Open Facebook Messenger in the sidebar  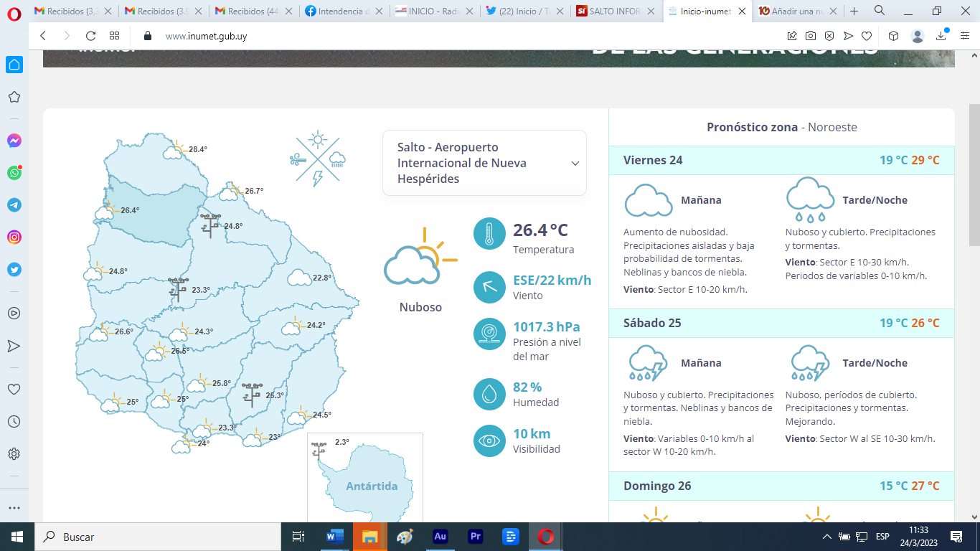click(x=14, y=141)
